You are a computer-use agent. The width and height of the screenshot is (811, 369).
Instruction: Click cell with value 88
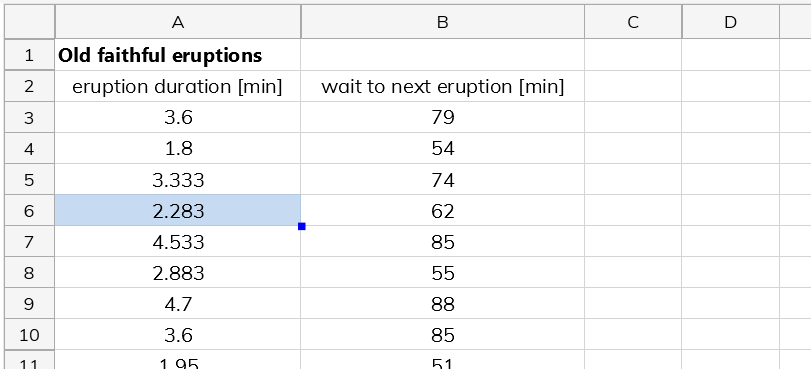click(x=443, y=304)
